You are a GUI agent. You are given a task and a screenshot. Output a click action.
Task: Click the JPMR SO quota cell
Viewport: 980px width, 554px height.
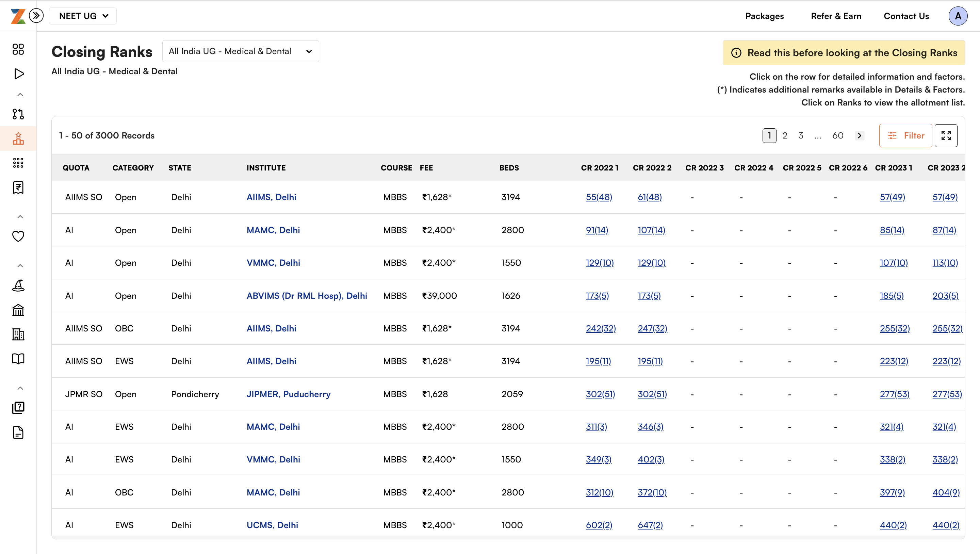point(84,394)
